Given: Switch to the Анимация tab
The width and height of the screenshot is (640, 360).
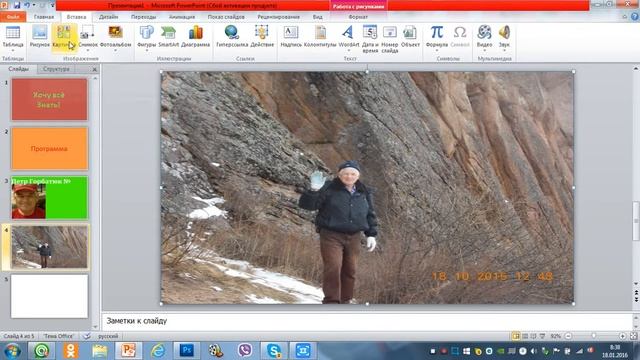Looking at the screenshot, I should tap(182, 17).
